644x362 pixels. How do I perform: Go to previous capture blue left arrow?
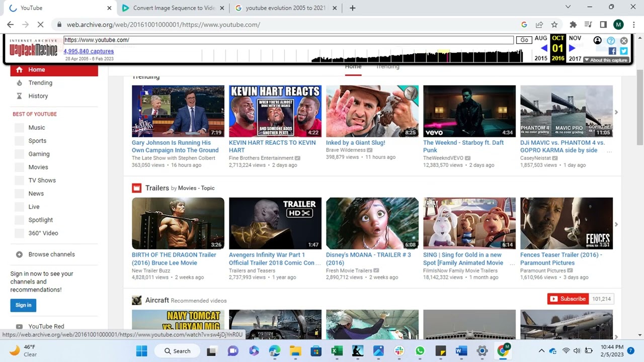[544, 48]
